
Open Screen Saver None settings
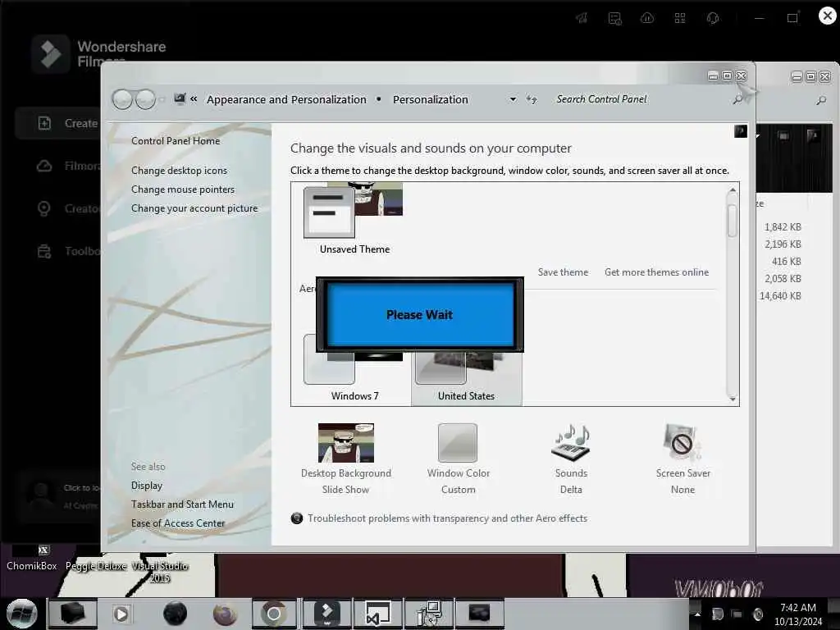click(x=682, y=459)
